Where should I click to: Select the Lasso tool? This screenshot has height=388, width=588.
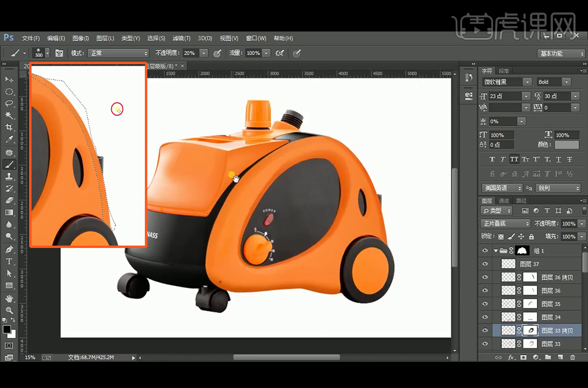(x=9, y=103)
